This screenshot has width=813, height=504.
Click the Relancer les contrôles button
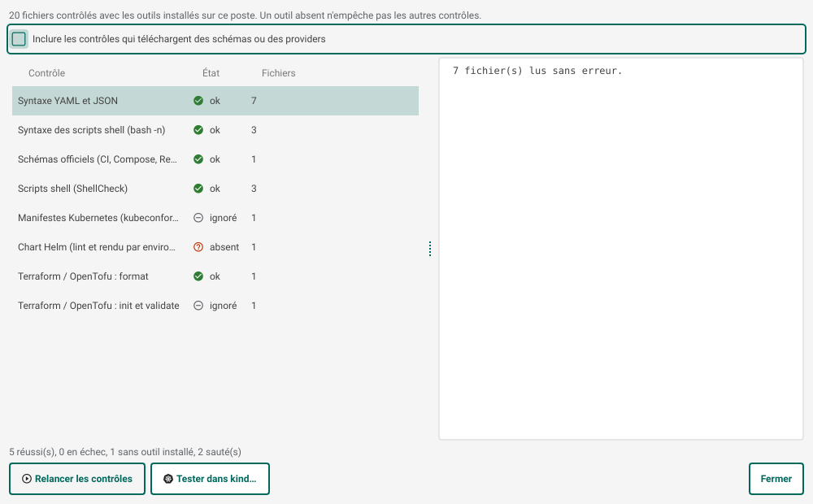(77, 479)
